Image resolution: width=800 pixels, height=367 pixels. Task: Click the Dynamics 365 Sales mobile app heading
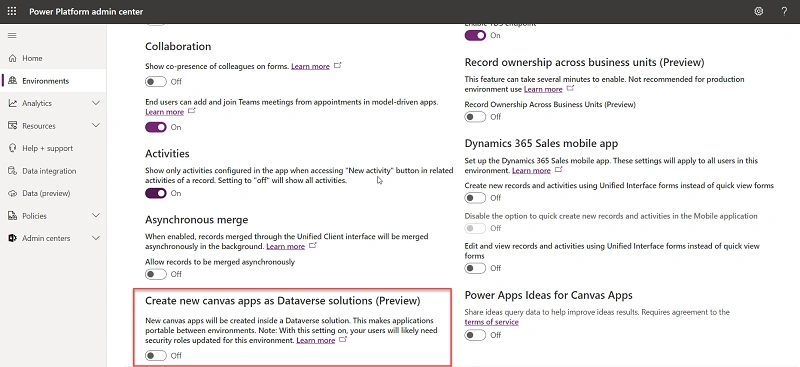coord(541,143)
